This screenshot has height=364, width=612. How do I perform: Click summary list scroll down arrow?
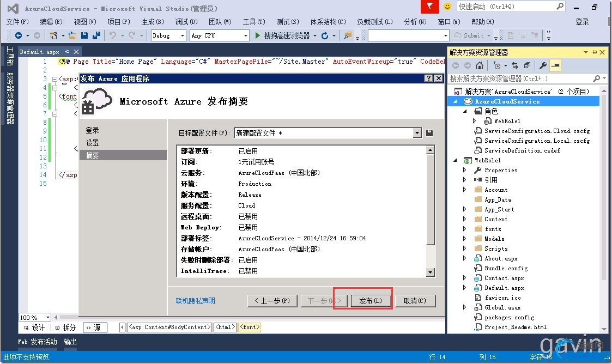coord(430,272)
